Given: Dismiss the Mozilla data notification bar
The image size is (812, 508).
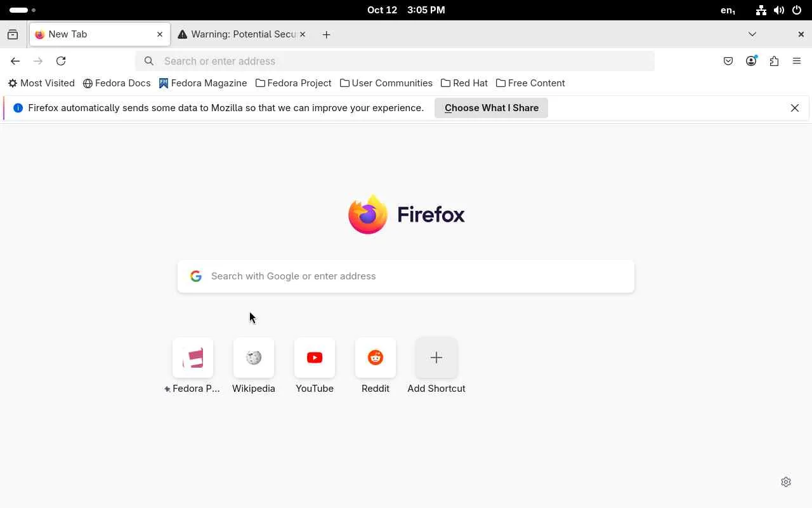Looking at the screenshot, I should (x=795, y=108).
